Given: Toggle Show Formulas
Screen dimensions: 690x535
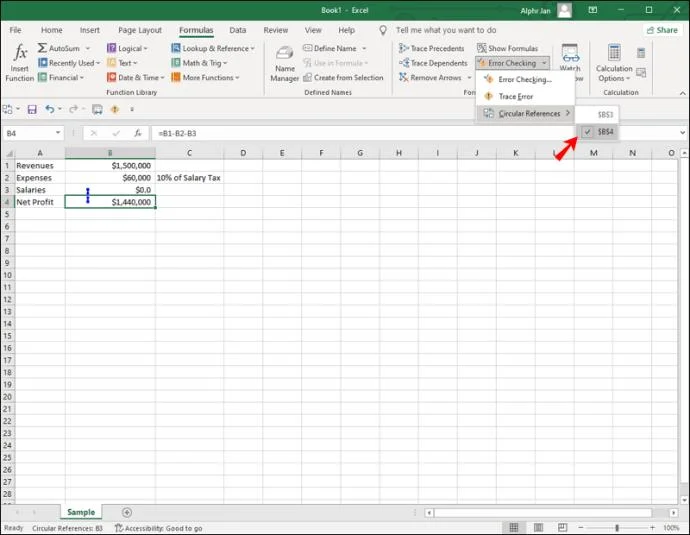Looking at the screenshot, I should (x=507, y=48).
